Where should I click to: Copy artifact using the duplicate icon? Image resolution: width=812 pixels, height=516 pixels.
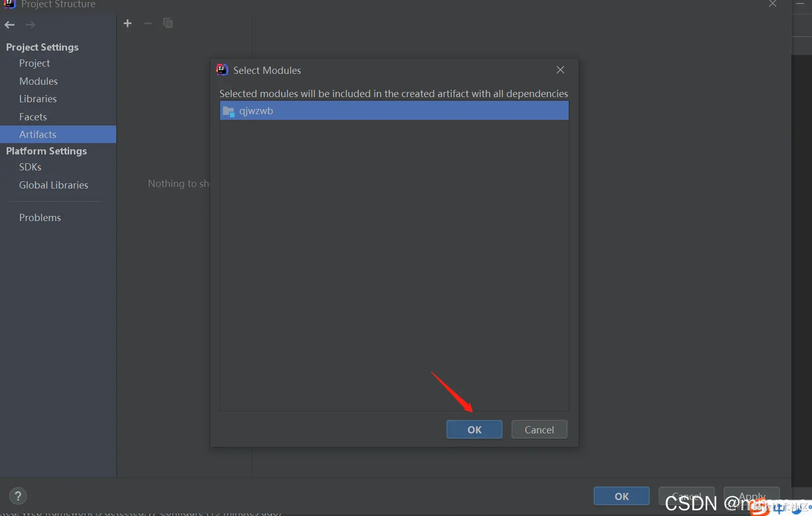(x=168, y=23)
